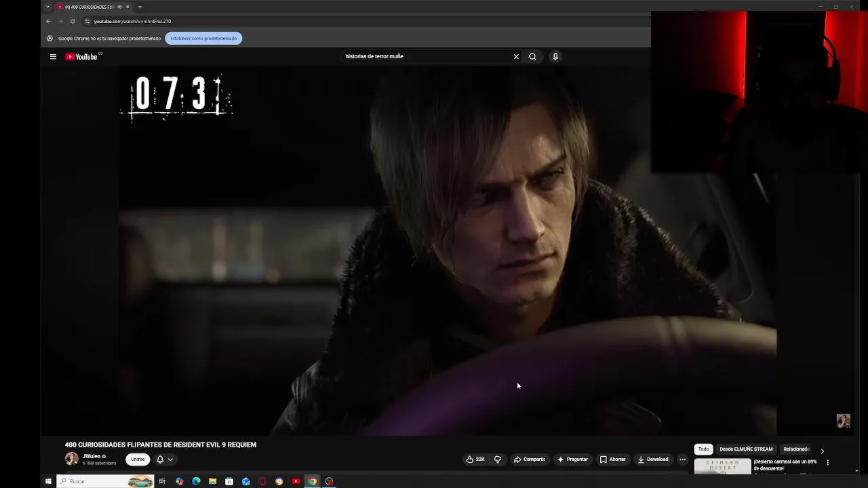
Task: Like the video showing 22K likes
Action: pyautogui.click(x=475, y=460)
